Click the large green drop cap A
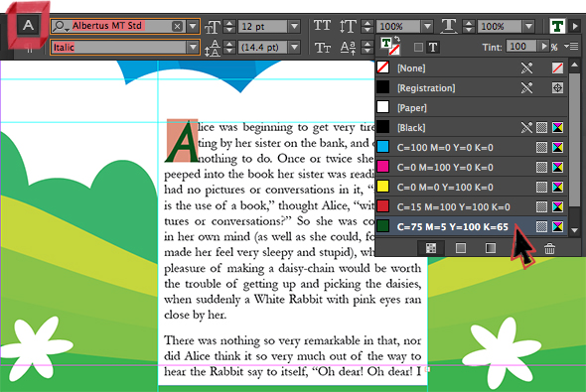 tap(182, 141)
